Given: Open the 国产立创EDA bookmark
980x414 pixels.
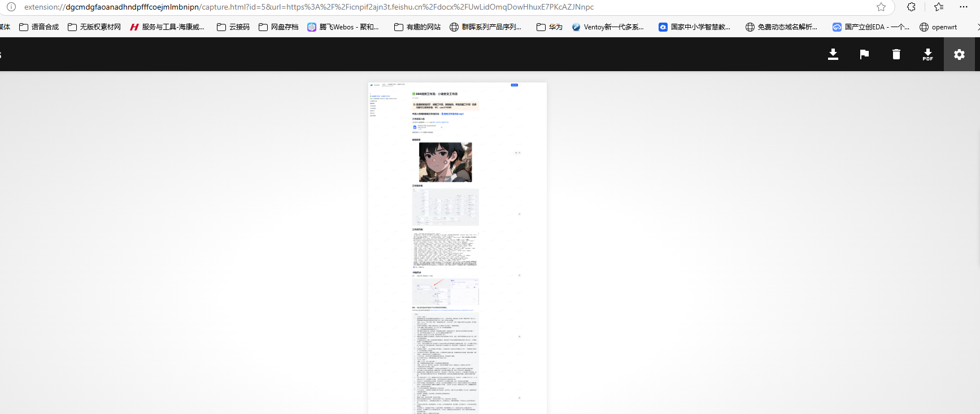Looking at the screenshot, I should click(x=871, y=27).
